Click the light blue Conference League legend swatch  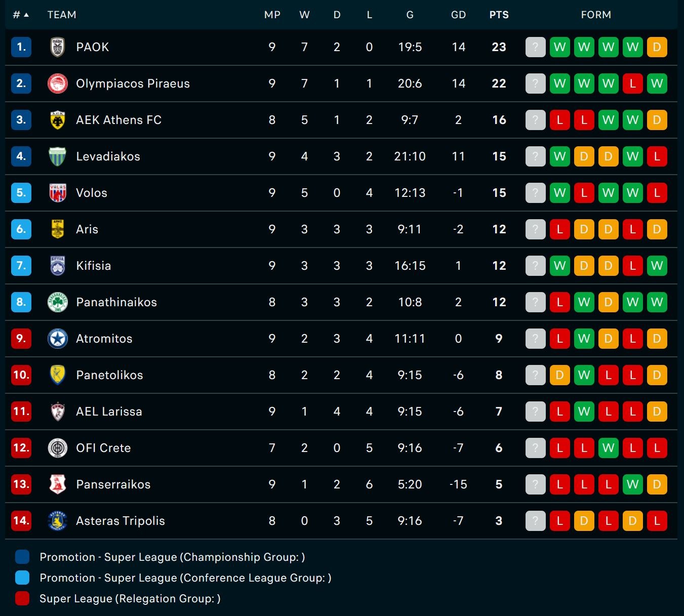[22, 578]
